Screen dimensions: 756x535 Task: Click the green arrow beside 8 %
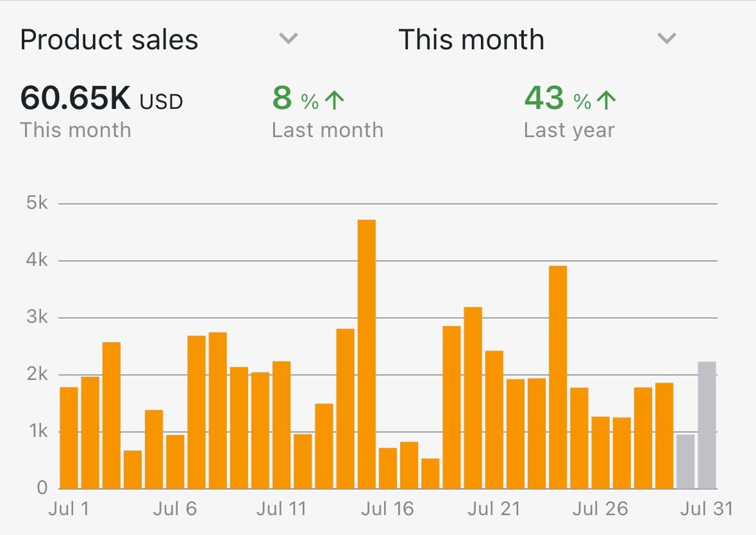(334, 100)
